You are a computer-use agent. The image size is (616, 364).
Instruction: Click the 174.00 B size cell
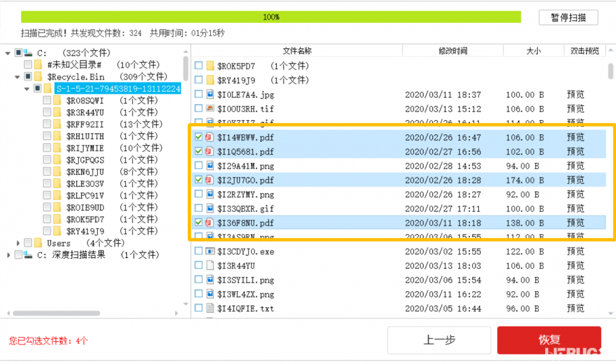(525, 180)
